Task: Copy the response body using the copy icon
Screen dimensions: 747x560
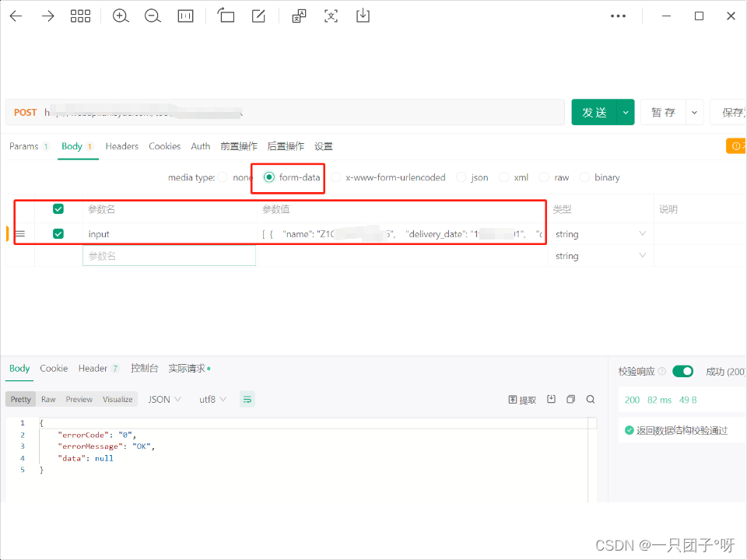Action: click(570, 398)
